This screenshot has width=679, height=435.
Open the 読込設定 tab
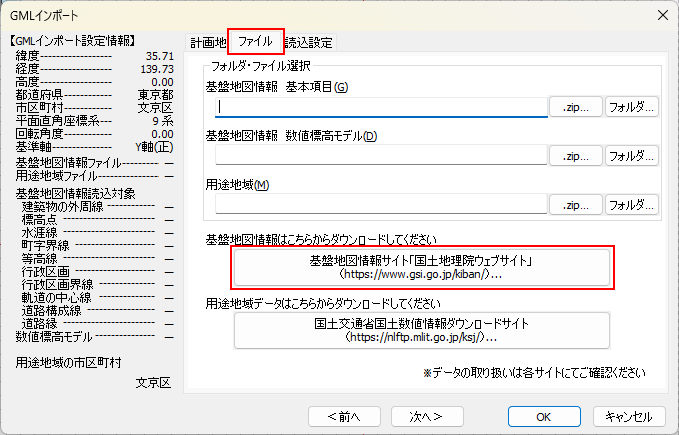tap(309, 42)
